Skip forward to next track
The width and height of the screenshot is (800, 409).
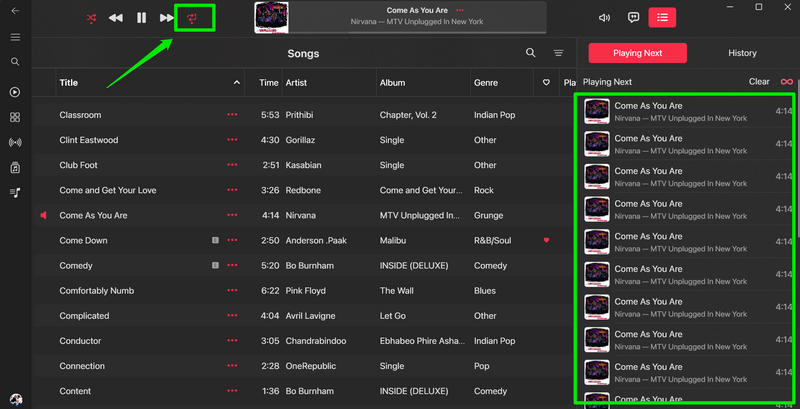[x=167, y=18]
